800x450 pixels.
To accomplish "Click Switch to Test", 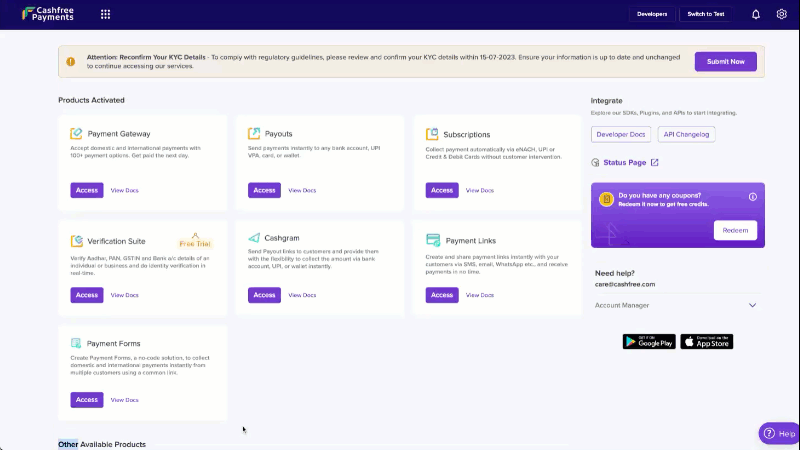I will pyautogui.click(x=706, y=14).
